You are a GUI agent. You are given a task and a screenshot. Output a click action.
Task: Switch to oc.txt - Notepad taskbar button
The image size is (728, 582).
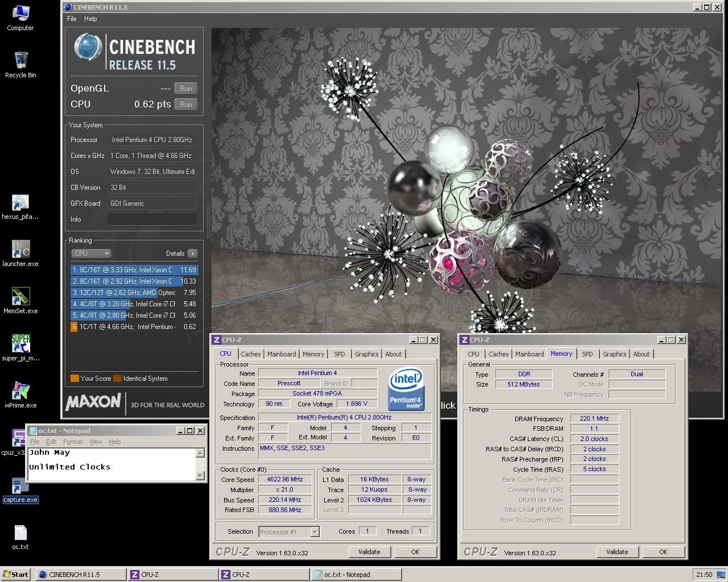click(356, 574)
